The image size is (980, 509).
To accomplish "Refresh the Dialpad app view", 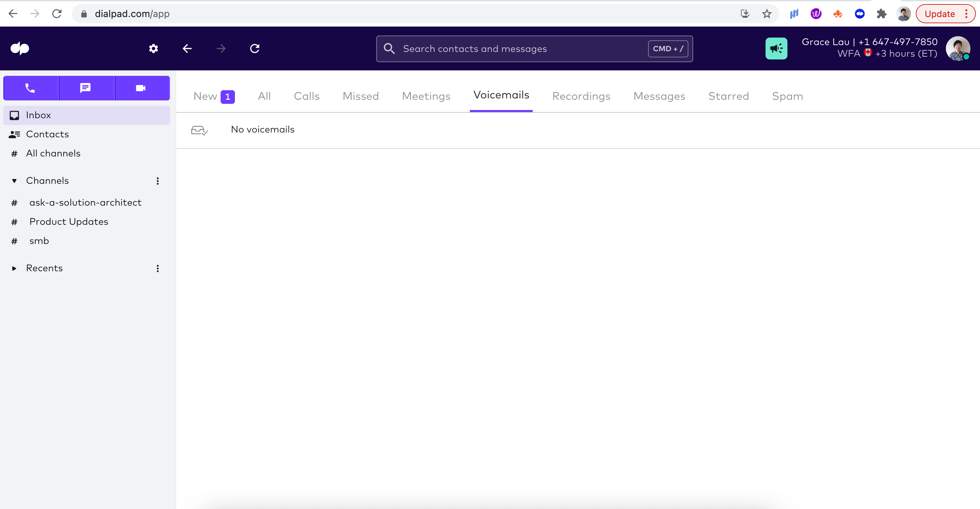I will pyautogui.click(x=255, y=49).
